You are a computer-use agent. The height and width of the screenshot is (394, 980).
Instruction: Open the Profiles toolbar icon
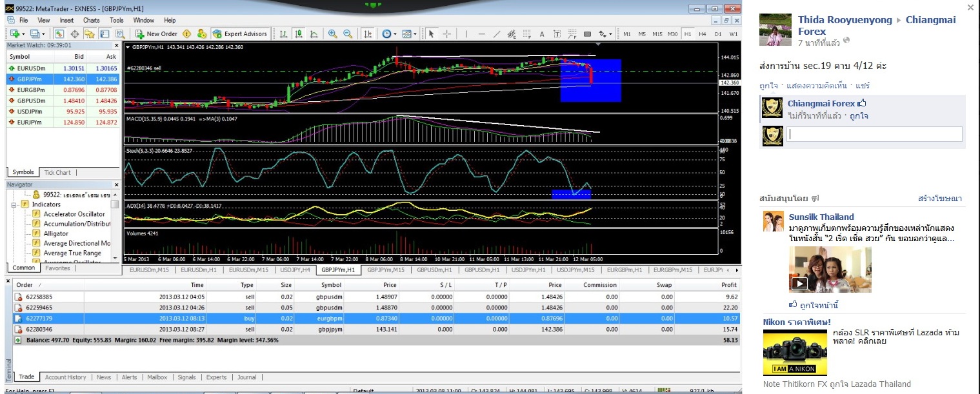coord(34,34)
